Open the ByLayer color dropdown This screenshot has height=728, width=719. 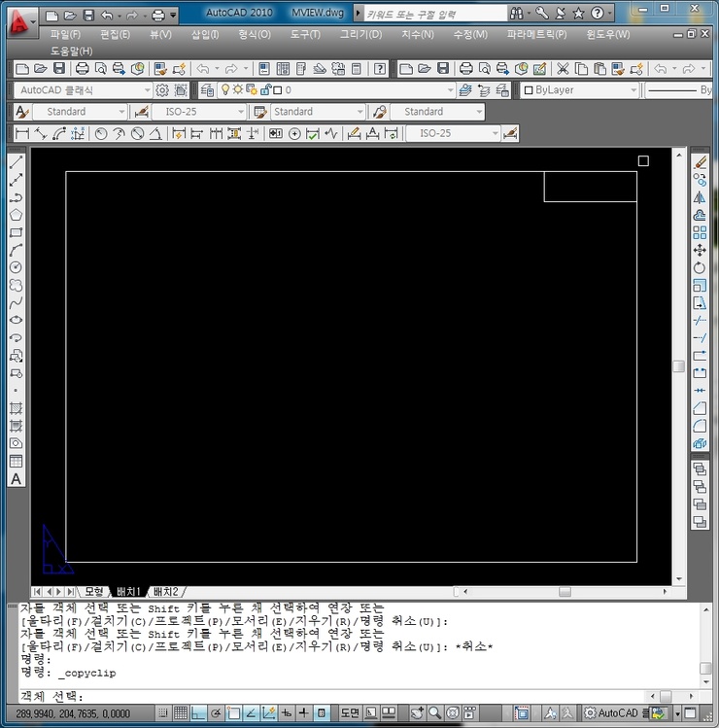(580, 89)
